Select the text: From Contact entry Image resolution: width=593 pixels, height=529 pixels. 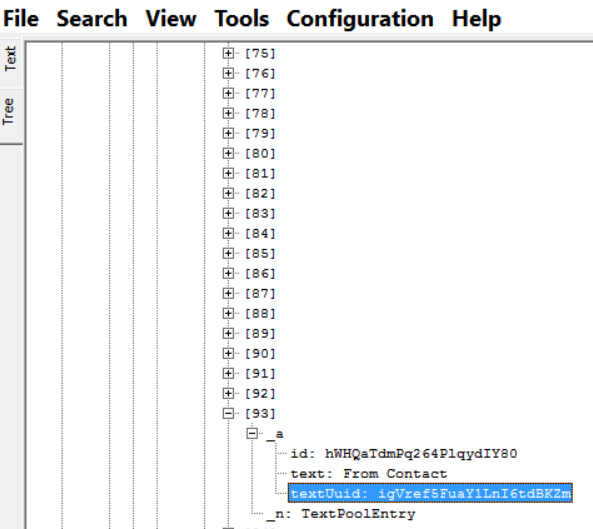coord(369,473)
